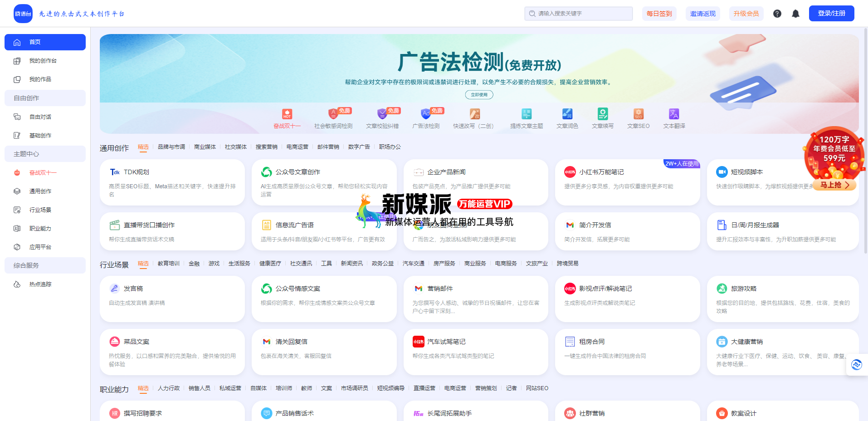Screen dimensions: 868x421
Task: Open the TDK规划 card
Action: point(172,182)
